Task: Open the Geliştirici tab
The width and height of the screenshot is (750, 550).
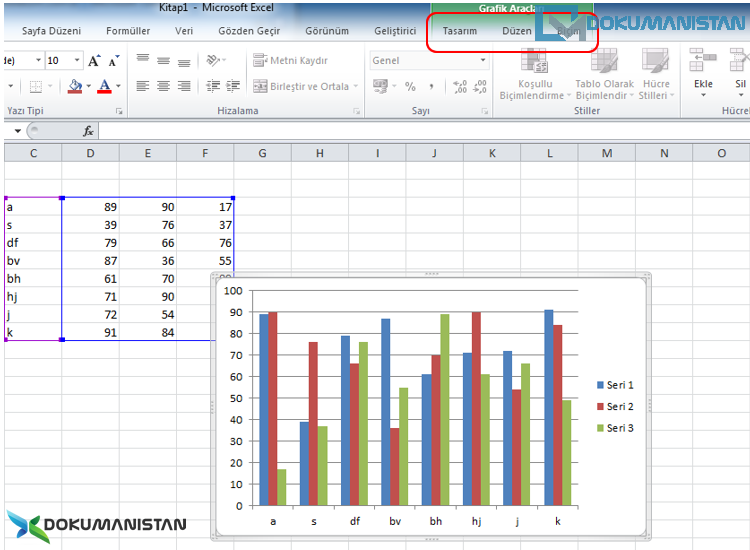Action: 395,31
